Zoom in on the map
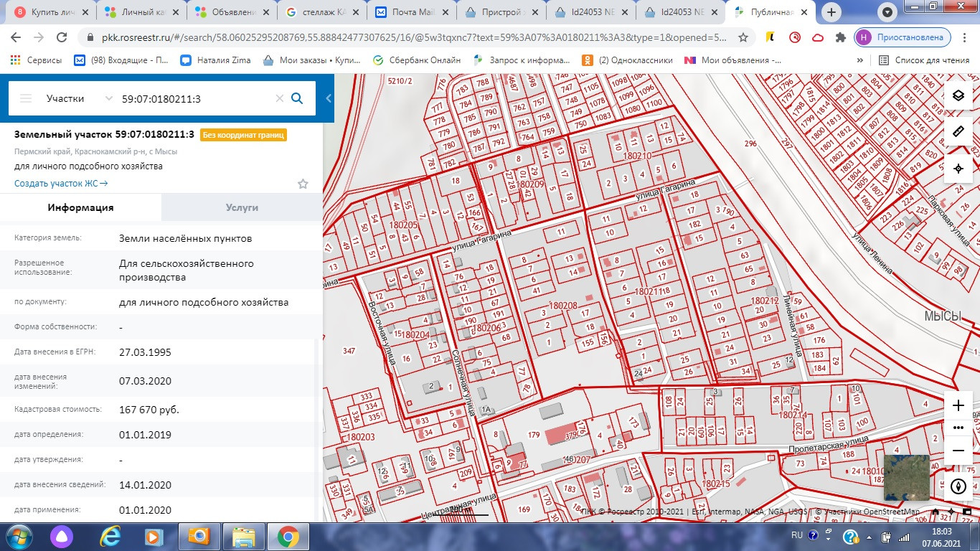Viewport: 980px width, 551px height. (958, 405)
